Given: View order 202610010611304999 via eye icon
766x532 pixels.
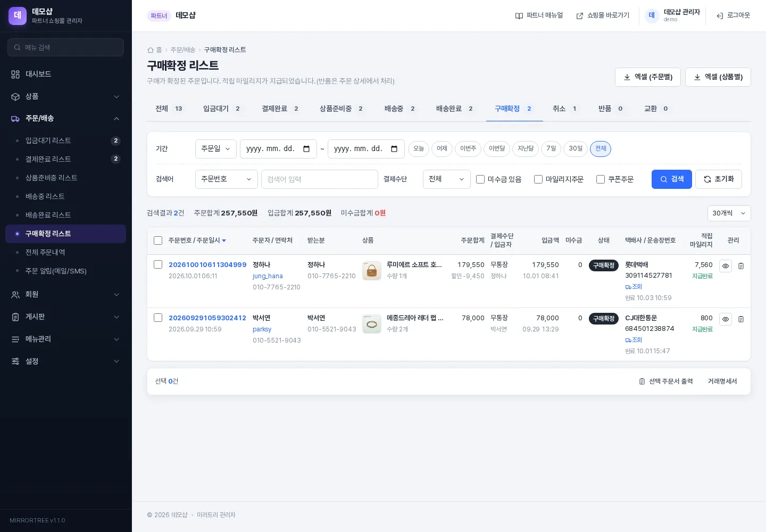Looking at the screenshot, I should 726,266.
